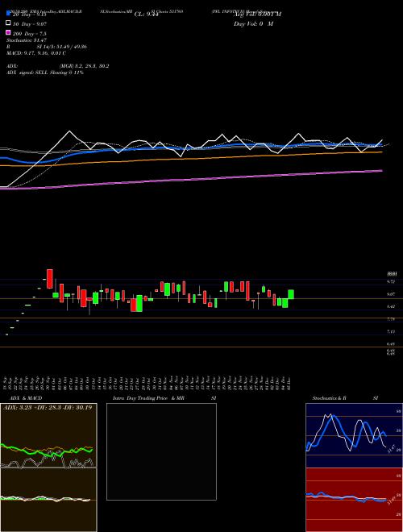Click the blue stochastics chart panel
This screenshot has width=403, height=532.
[354, 435]
